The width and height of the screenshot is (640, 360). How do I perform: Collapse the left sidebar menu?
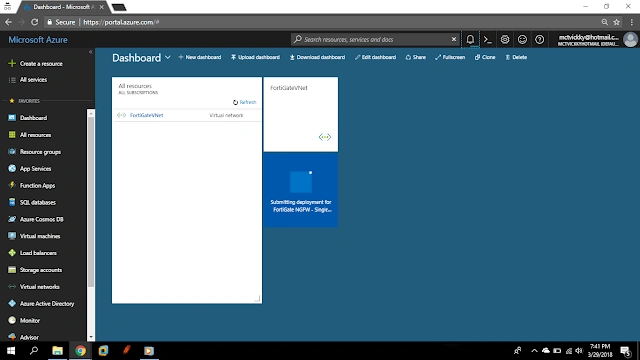tap(91, 52)
